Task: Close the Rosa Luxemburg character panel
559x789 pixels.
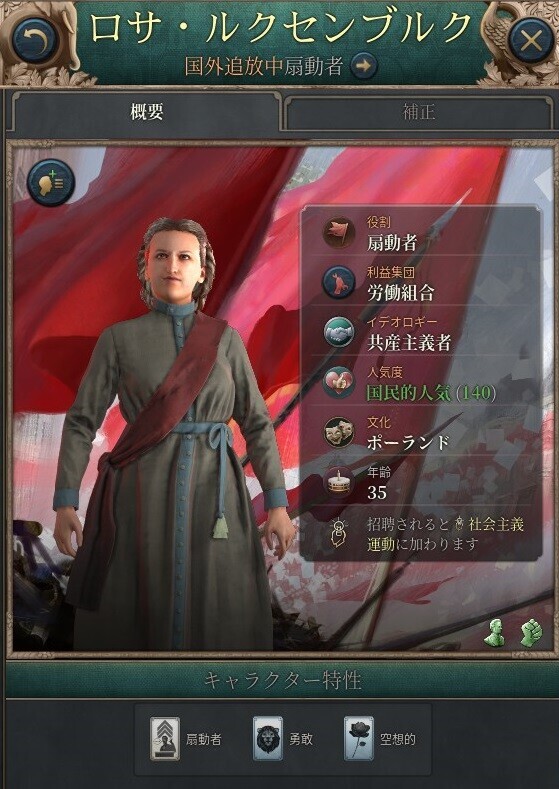Action: (x=531, y=40)
